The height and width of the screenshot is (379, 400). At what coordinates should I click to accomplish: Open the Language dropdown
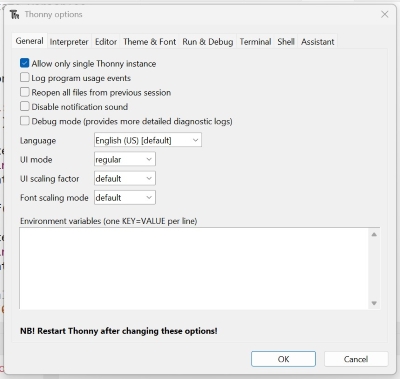(148, 140)
